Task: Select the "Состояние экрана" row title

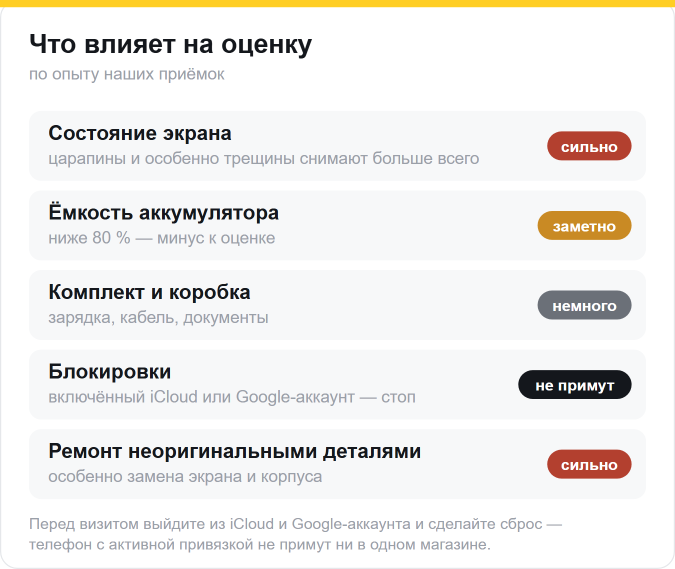Action: pos(140,133)
